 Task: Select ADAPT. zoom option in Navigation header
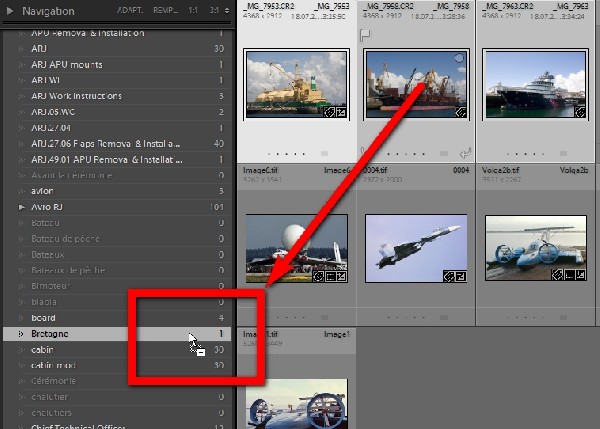pos(130,10)
